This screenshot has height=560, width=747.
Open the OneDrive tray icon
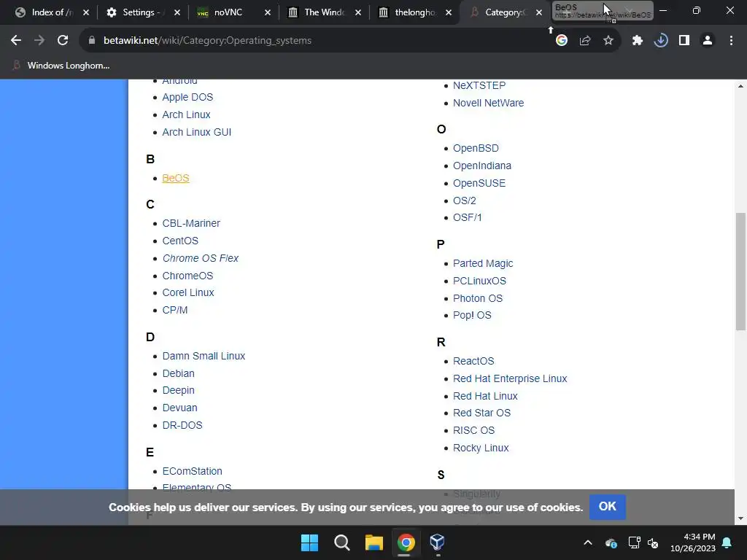point(611,542)
